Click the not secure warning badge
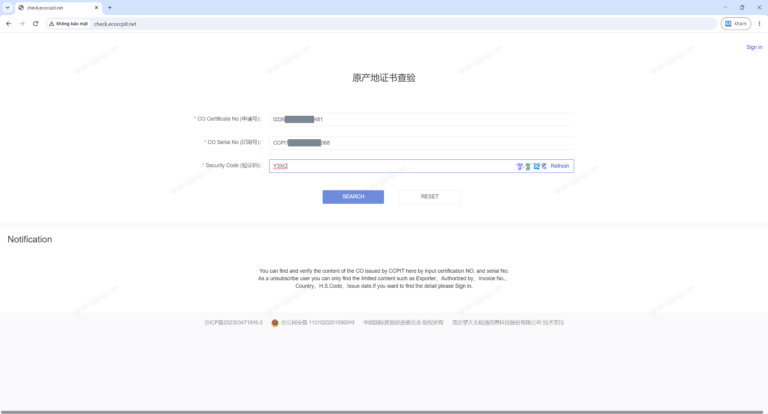Image resolution: width=768 pixels, height=414 pixels. click(69, 24)
